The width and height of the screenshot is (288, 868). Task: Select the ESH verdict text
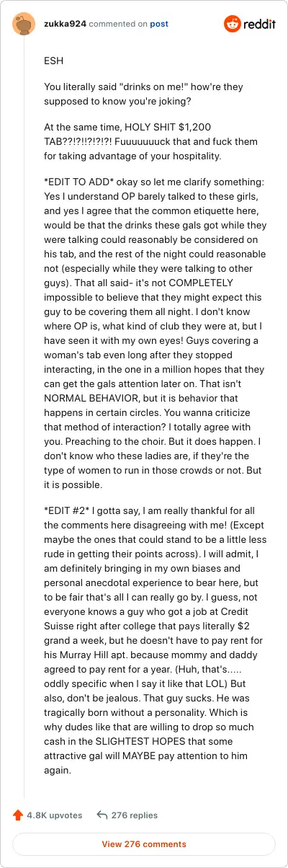tap(53, 60)
